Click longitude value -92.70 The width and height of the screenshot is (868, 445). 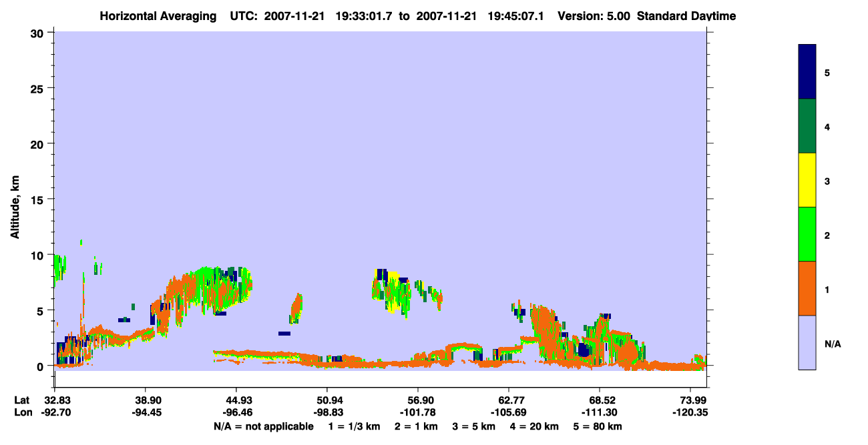[55, 412]
